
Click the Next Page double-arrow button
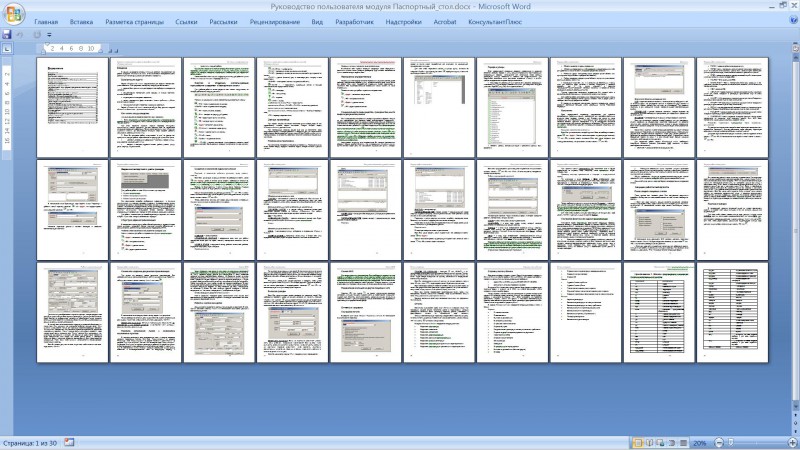coord(795,430)
